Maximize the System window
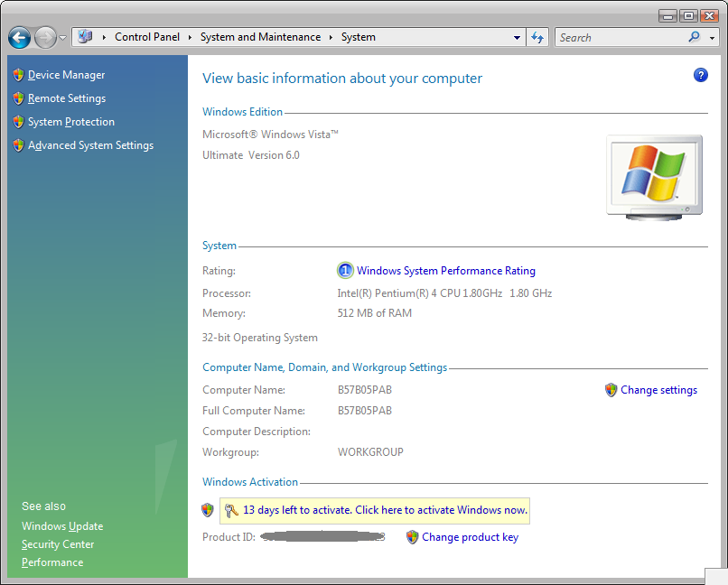Image resolution: width=728 pixels, height=585 pixels. click(688, 16)
